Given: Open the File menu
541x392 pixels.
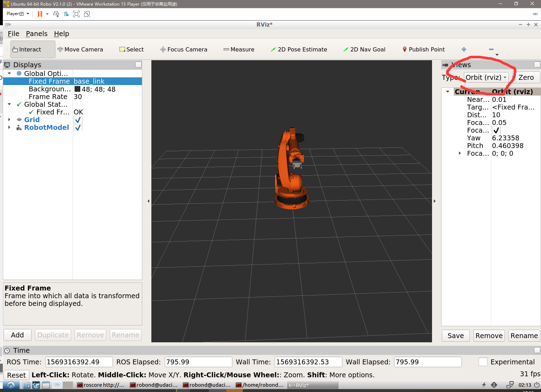Looking at the screenshot, I should point(13,34).
